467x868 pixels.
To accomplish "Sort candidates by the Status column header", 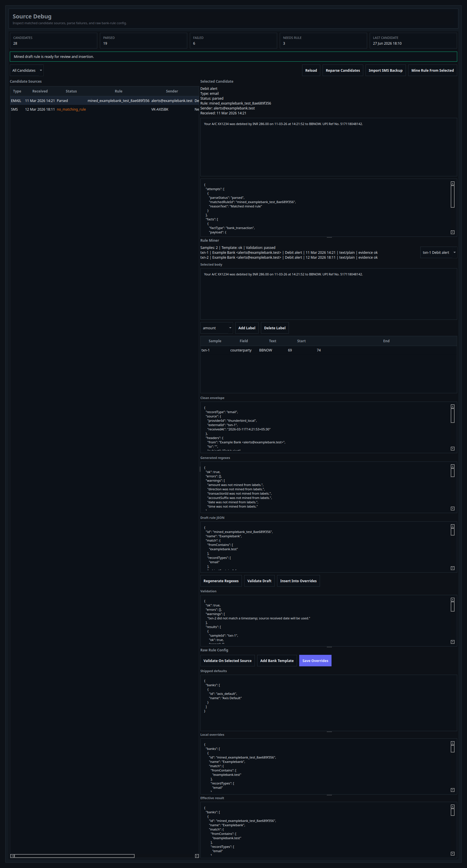I will click(x=71, y=91).
